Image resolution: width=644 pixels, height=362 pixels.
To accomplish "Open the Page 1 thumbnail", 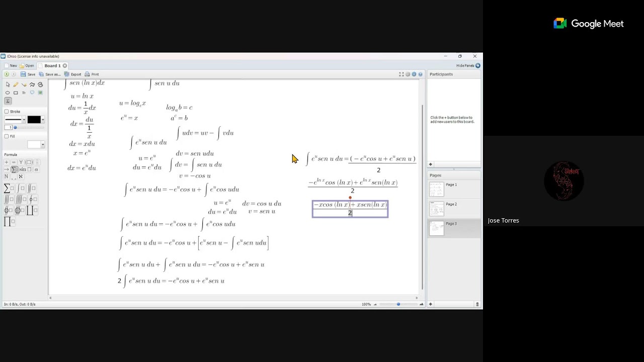I will pos(437,190).
